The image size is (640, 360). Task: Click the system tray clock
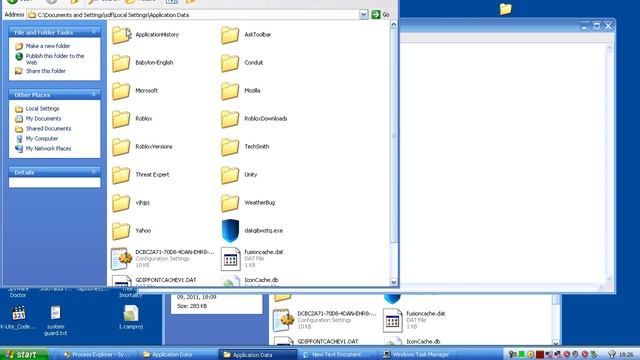(627, 354)
